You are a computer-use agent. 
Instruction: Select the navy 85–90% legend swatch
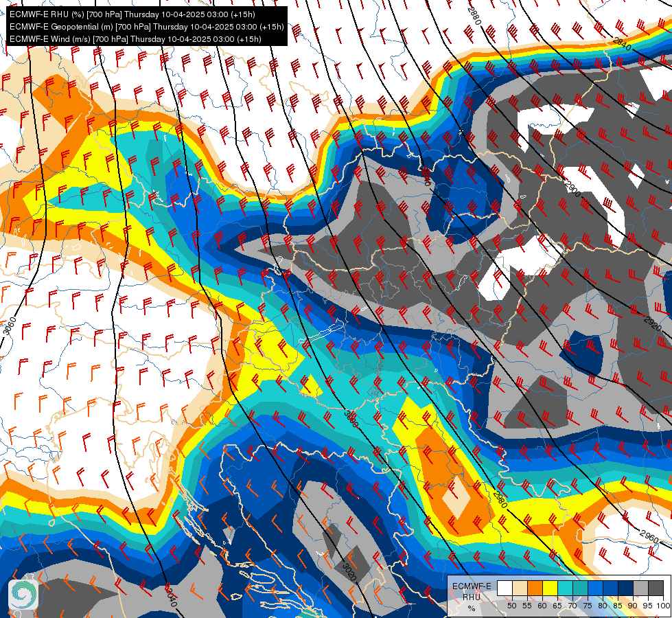tap(626, 588)
